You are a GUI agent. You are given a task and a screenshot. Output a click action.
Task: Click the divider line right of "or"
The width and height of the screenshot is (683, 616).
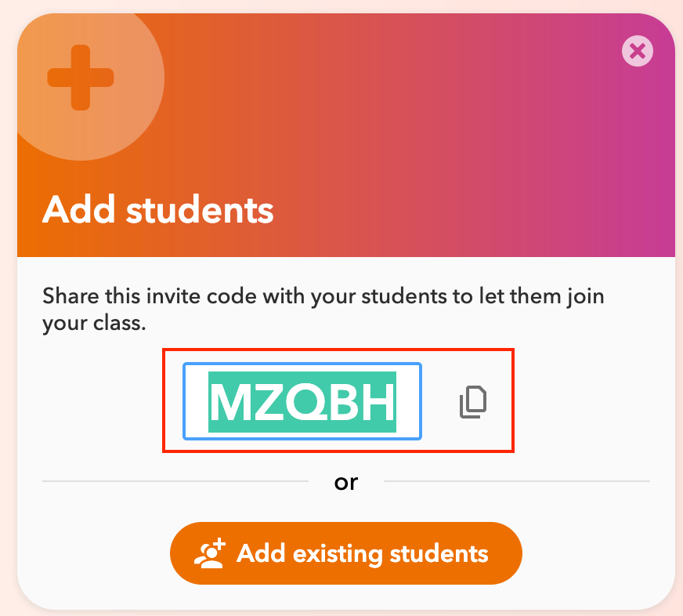(517, 481)
